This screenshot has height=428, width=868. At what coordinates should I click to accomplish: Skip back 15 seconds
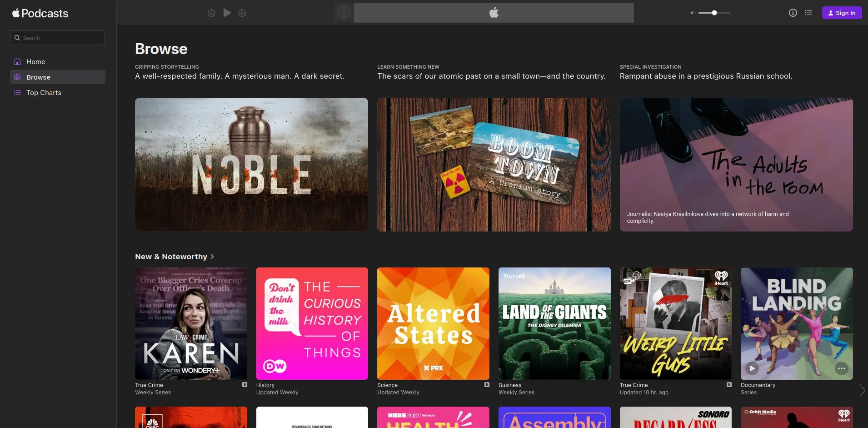pyautogui.click(x=211, y=13)
